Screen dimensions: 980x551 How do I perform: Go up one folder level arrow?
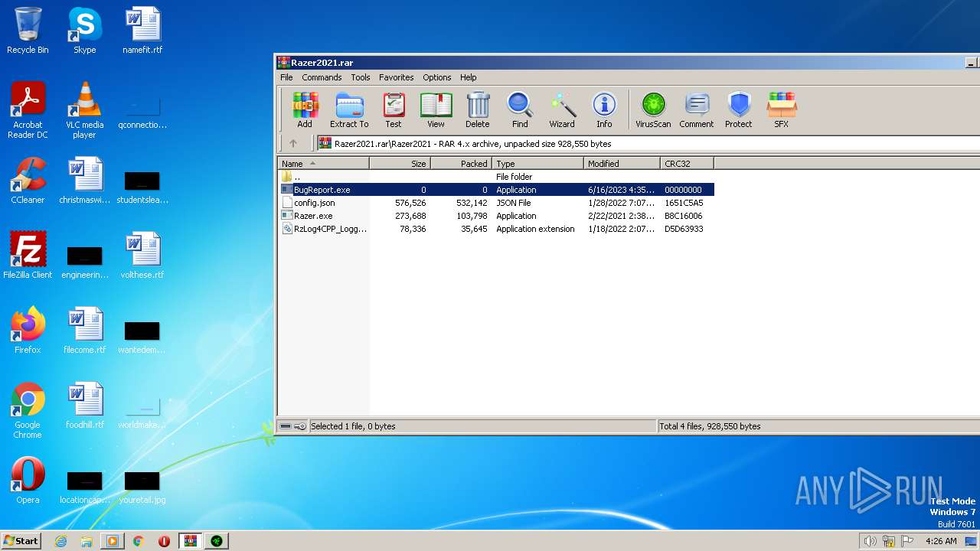click(293, 143)
